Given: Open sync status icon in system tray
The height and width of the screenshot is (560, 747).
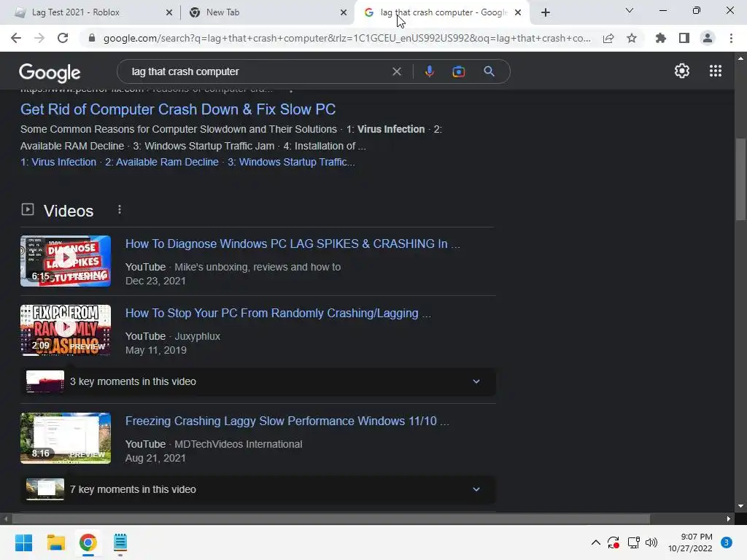Looking at the screenshot, I should pos(613,542).
